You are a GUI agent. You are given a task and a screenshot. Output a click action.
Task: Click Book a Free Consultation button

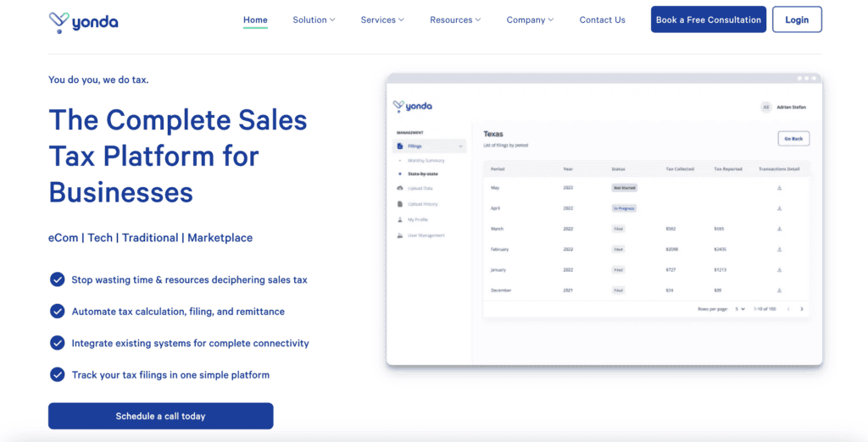click(708, 19)
